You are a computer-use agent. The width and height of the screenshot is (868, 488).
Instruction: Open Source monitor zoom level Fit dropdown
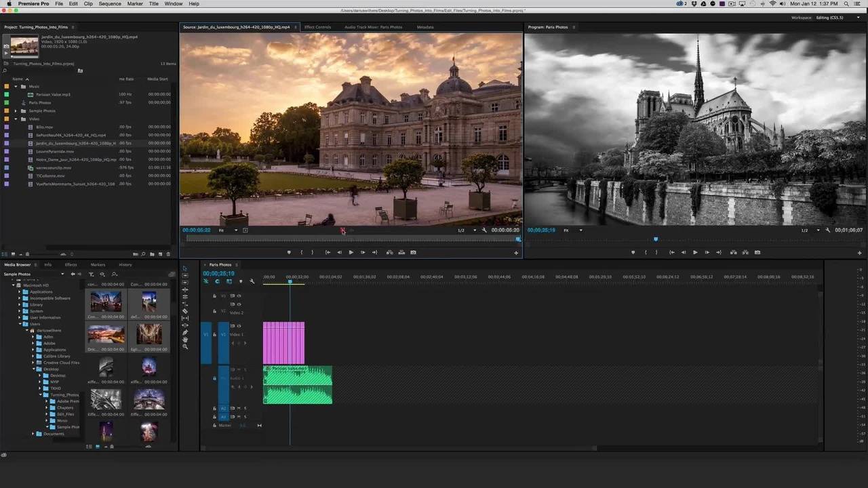(x=229, y=230)
